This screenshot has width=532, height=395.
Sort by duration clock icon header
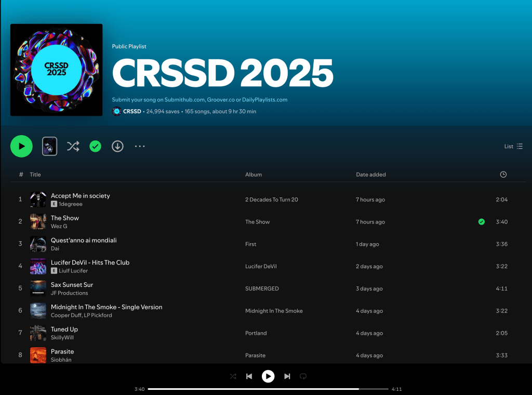[x=503, y=175]
